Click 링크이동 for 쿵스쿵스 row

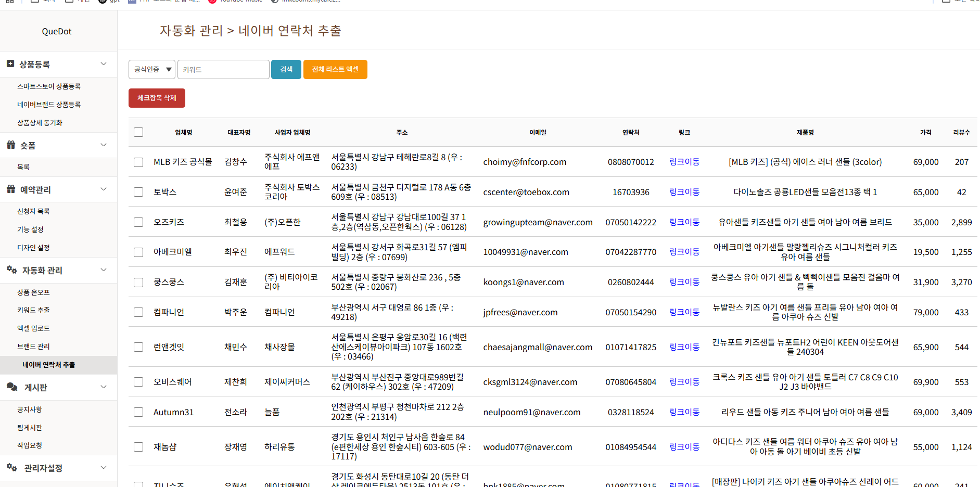tap(684, 282)
